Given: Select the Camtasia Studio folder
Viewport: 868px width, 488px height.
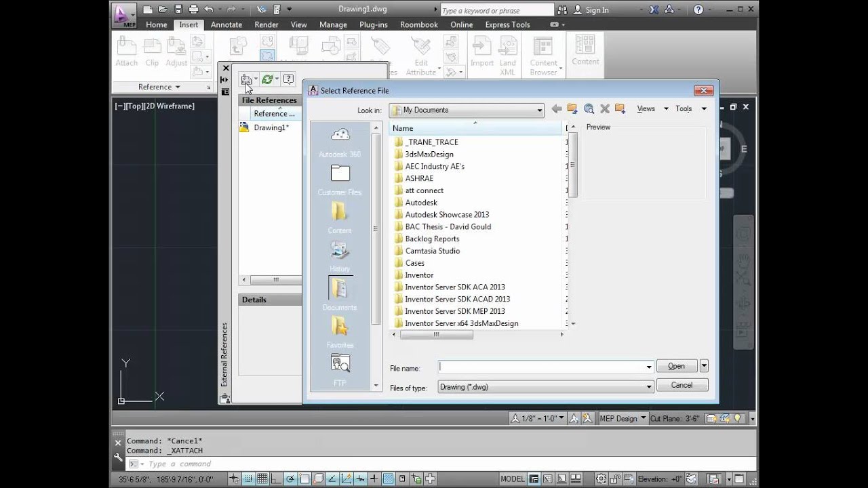Looking at the screenshot, I should click(433, 251).
